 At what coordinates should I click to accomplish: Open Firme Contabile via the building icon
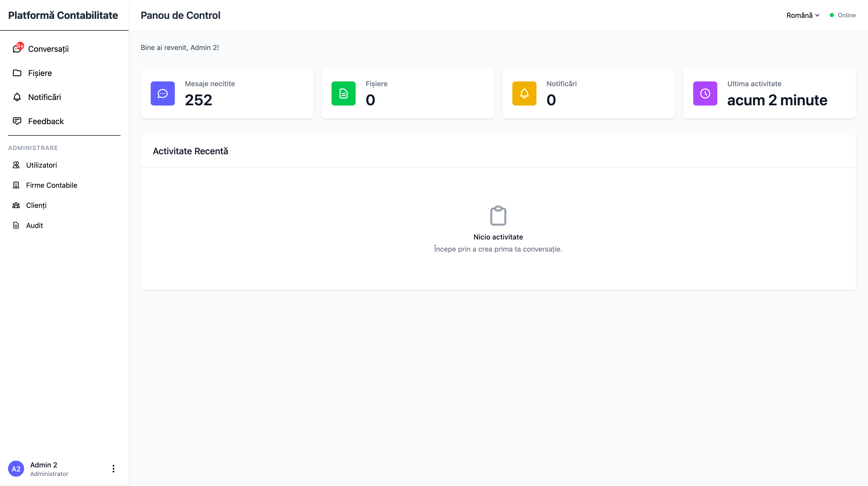(x=16, y=185)
